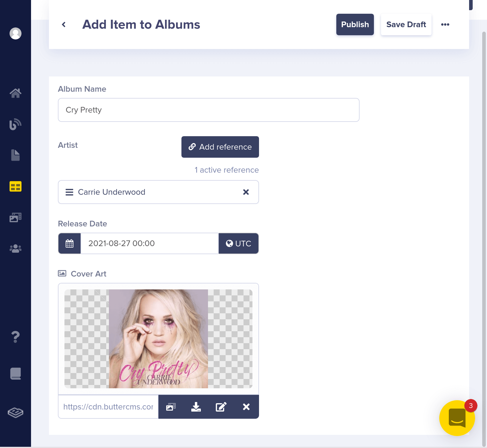Open the documentation book icon
This screenshot has width=487, height=448.
pyautogui.click(x=16, y=374)
